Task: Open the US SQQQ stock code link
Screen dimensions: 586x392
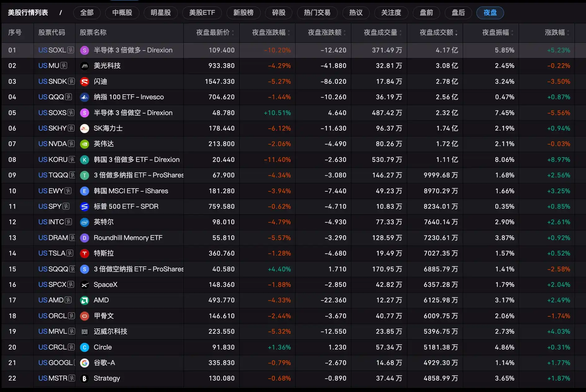Action: click(53, 269)
